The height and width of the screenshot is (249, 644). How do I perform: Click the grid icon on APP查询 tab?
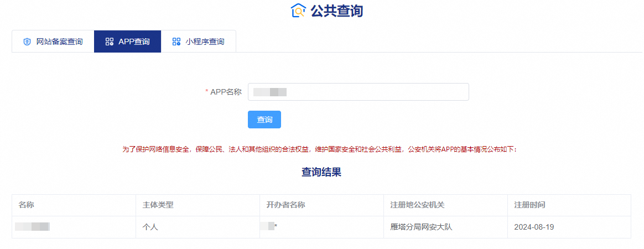(109, 41)
